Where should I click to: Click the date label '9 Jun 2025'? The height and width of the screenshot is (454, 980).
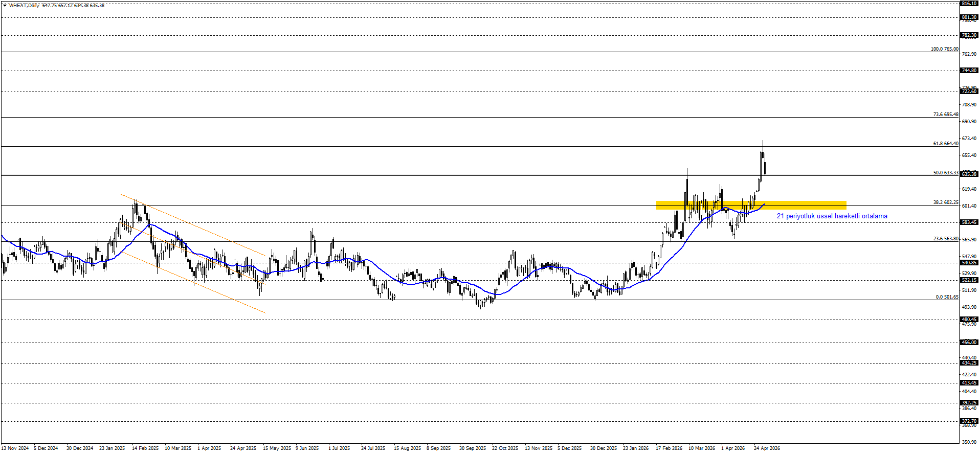click(307, 448)
